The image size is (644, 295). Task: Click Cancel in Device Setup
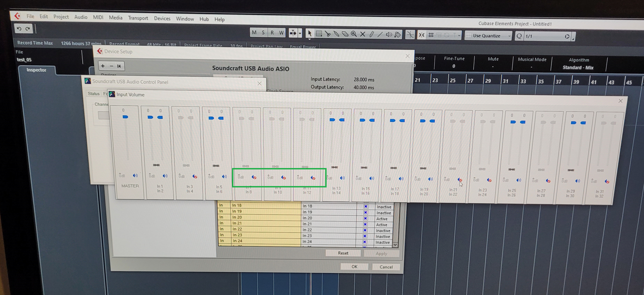[x=386, y=267]
